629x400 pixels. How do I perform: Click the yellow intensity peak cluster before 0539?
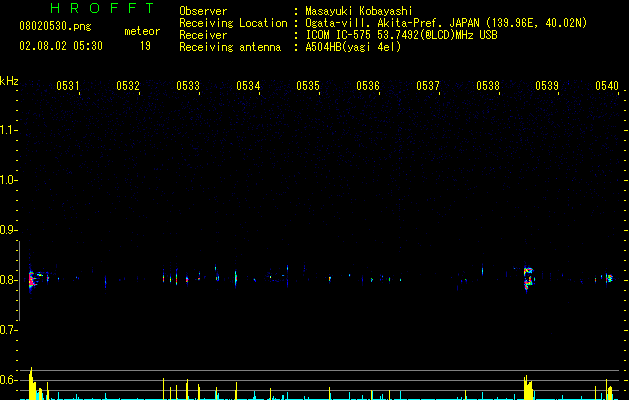528,388
